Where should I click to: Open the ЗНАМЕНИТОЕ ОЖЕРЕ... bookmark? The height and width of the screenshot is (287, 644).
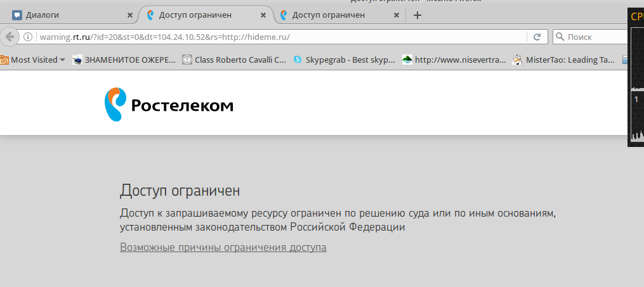124,60
